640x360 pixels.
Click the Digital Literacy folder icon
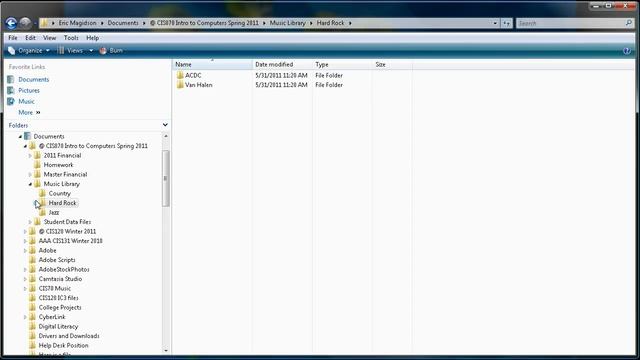point(33,327)
